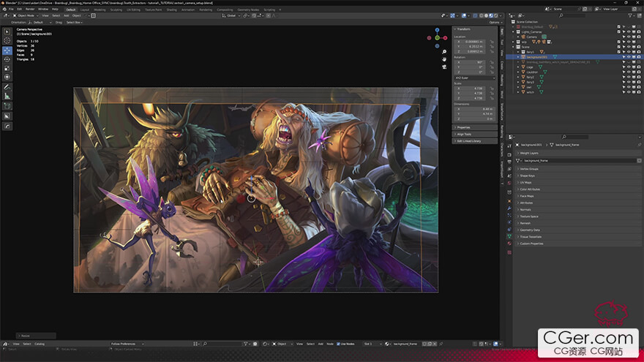Toggle visibility eye of the owl object
The image size is (644, 362).
(629, 87)
